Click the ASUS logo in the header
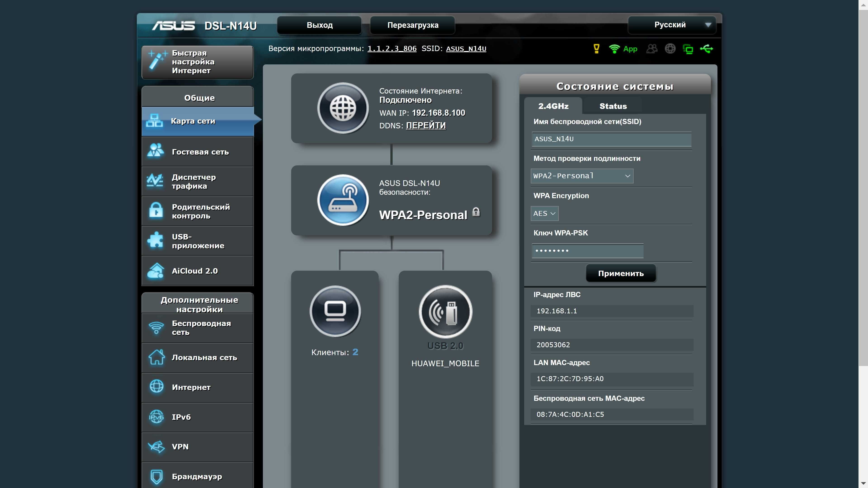 (173, 26)
